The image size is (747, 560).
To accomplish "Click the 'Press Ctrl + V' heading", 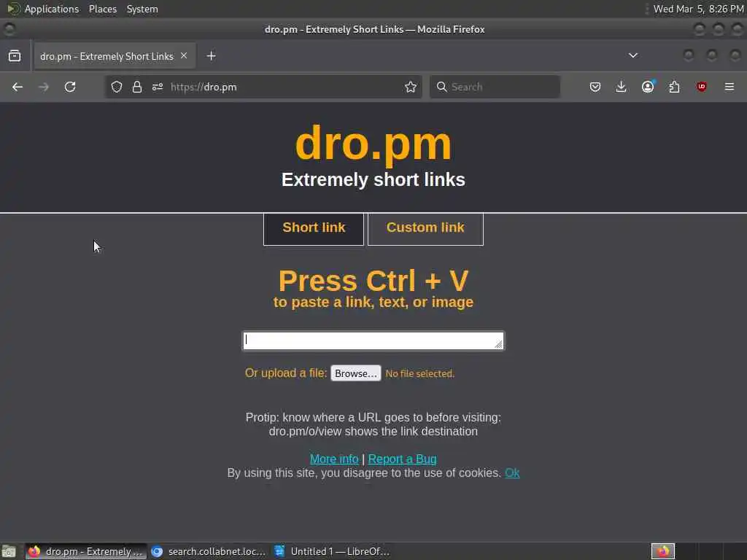I will (x=373, y=281).
